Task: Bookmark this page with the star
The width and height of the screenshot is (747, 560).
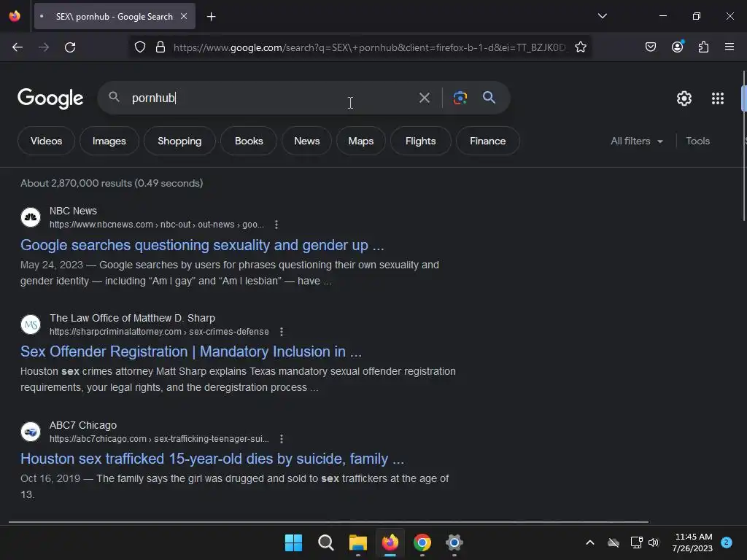Action: tap(580, 47)
